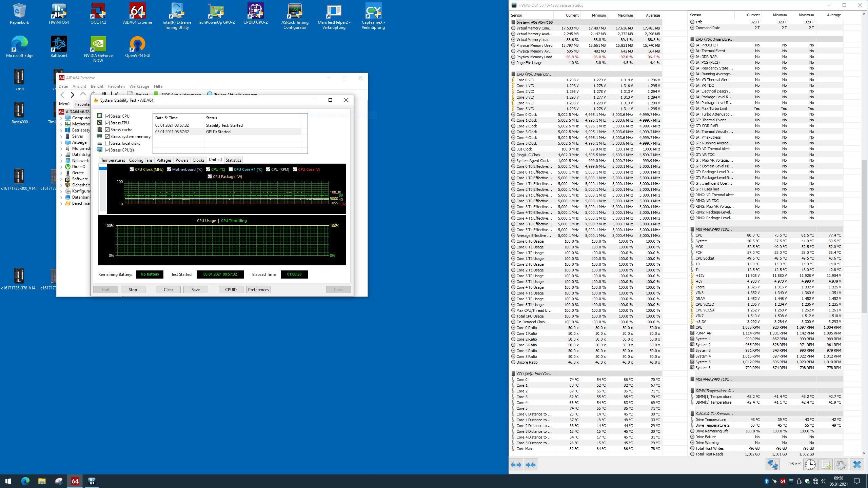
Task: Uncheck Stress system memory checkbox
Action: [107, 136]
